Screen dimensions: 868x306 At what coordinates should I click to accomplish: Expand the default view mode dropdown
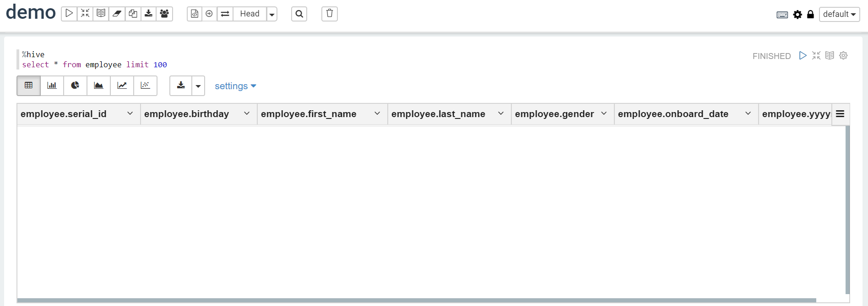[x=839, y=14]
